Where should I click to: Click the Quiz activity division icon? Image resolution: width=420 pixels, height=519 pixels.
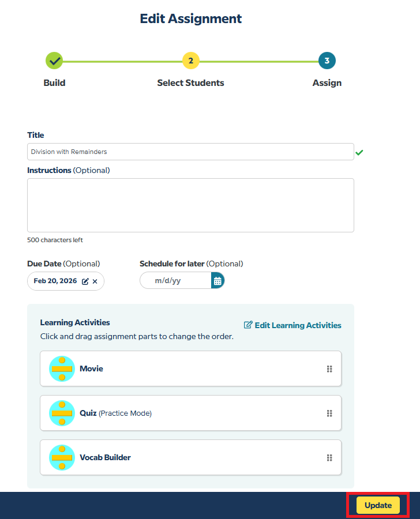click(62, 413)
